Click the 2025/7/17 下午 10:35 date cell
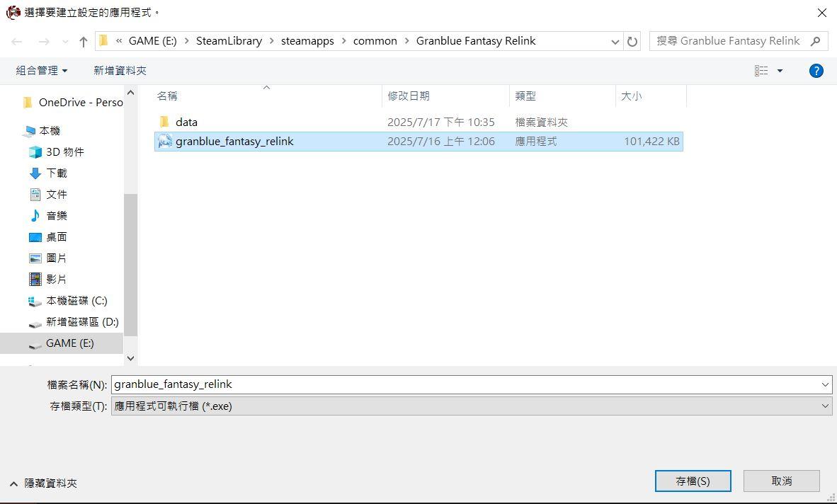The image size is (837, 504). click(441, 122)
